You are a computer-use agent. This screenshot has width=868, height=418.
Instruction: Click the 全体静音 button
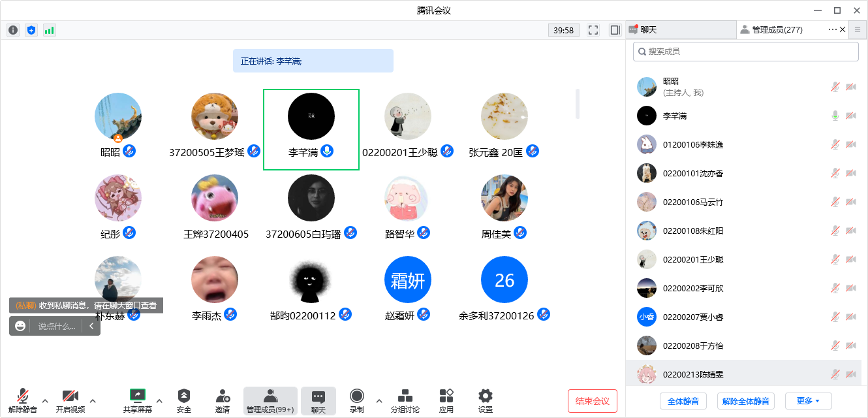point(683,400)
